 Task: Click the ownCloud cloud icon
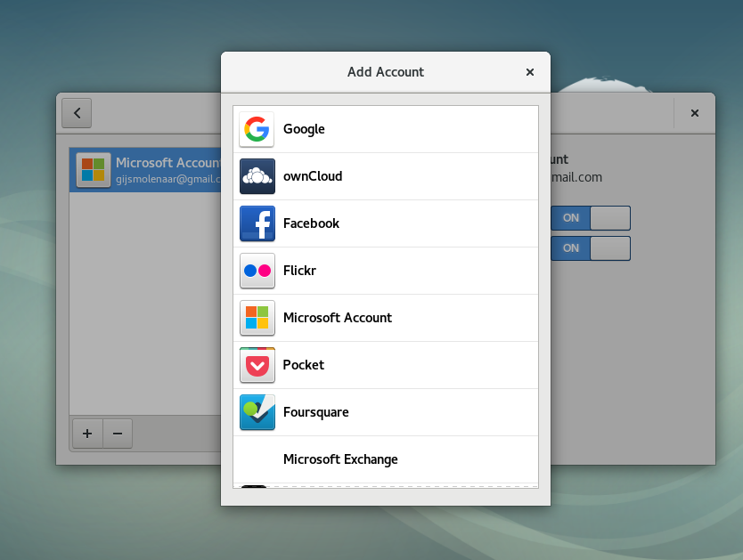(257, 176)
